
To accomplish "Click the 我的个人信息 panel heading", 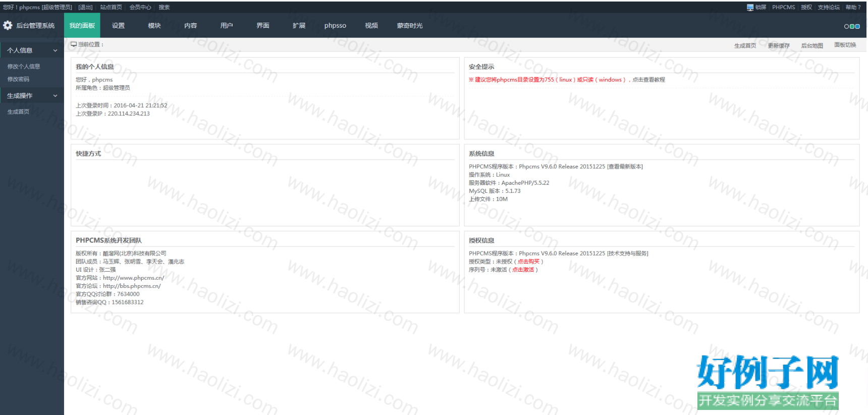I will [95, 67].
